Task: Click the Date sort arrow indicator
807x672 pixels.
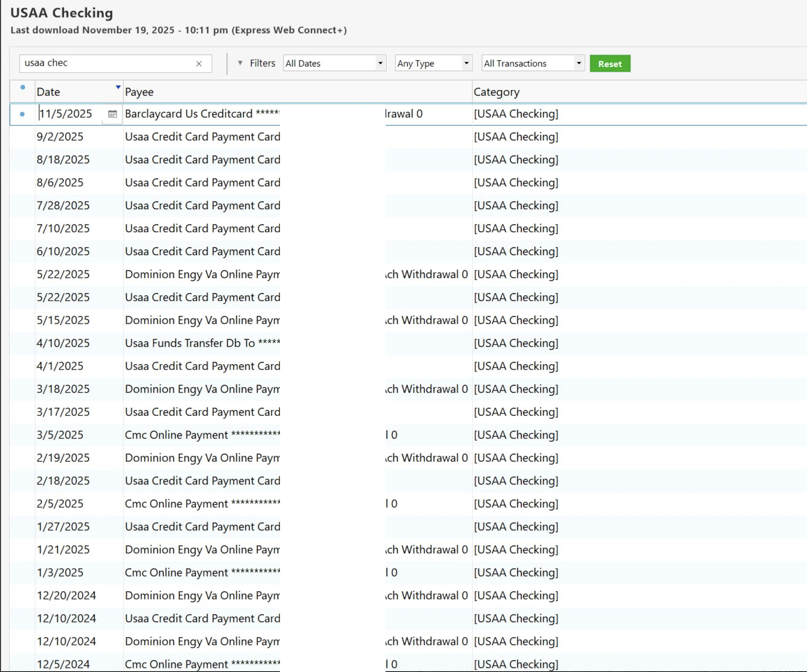Action: tap(118, 87)
